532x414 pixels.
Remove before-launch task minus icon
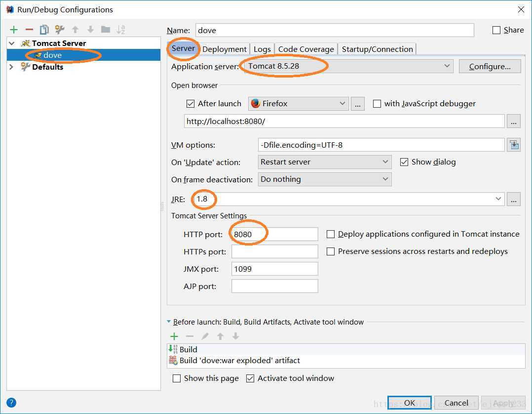click(190, 336)
